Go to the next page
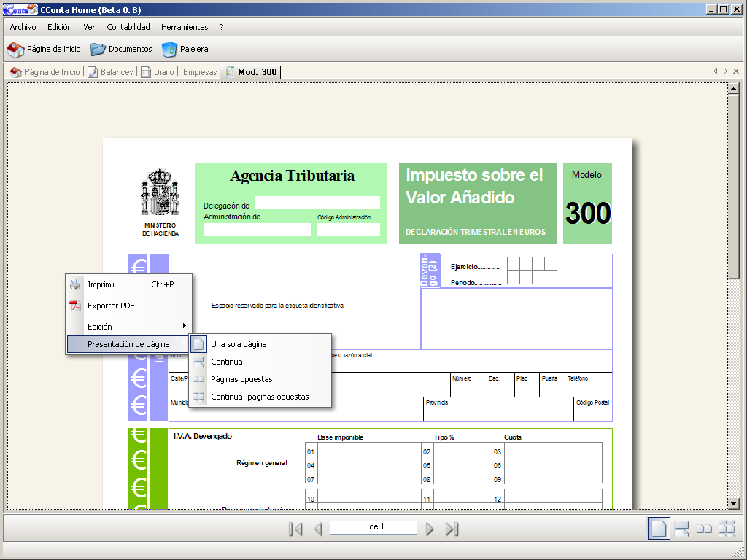Image resolution: width=747 pixels, height=560 pixels. [x=429, y=529]
